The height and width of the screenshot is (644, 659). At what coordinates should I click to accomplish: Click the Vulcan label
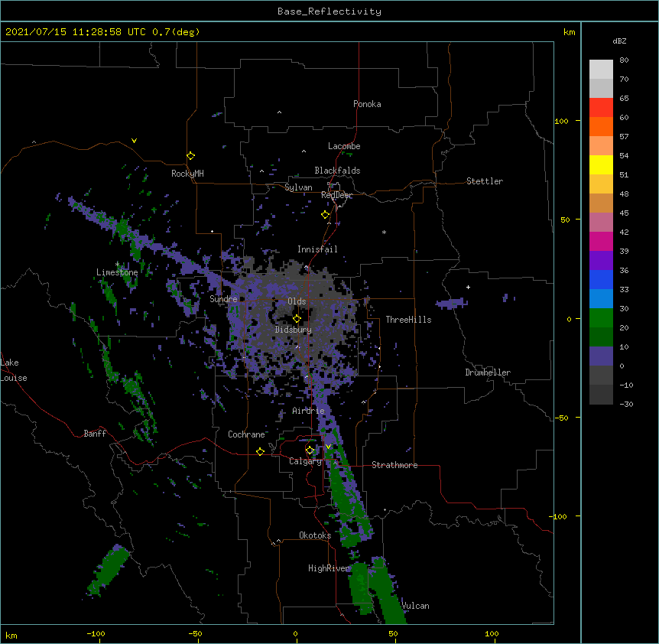coord(415,606)
